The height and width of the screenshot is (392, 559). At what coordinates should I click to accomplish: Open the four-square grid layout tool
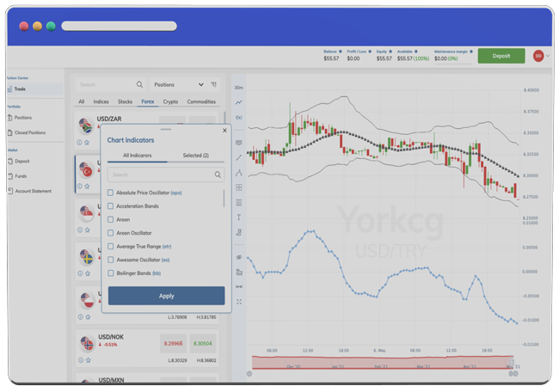click(239, 187)
